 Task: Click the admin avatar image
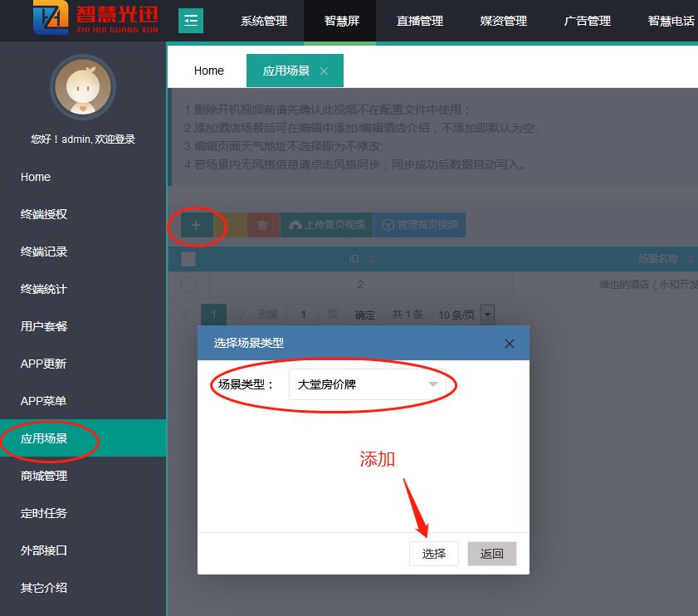click(x=82, y=87)
